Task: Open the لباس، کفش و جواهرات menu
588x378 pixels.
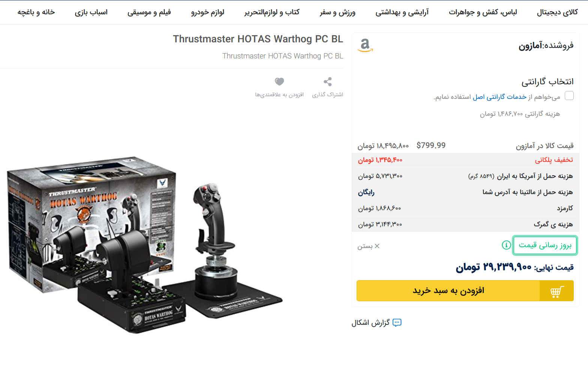Action: tap(483, 12)
